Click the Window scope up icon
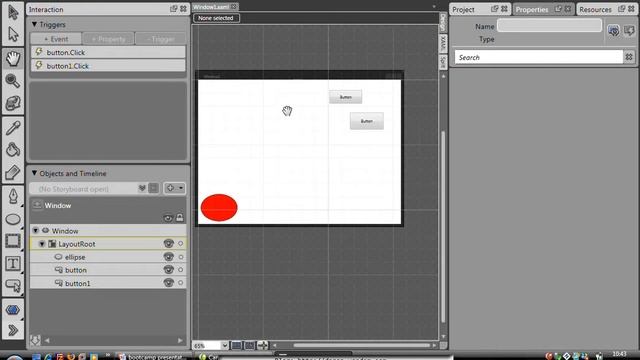640x360 pixels. pyautogui.click(x=37, y=205)
